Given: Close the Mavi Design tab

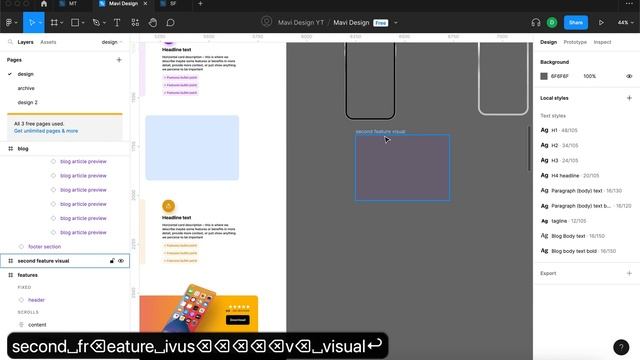Looking at the screenshot, I should [x=145, y=4].
